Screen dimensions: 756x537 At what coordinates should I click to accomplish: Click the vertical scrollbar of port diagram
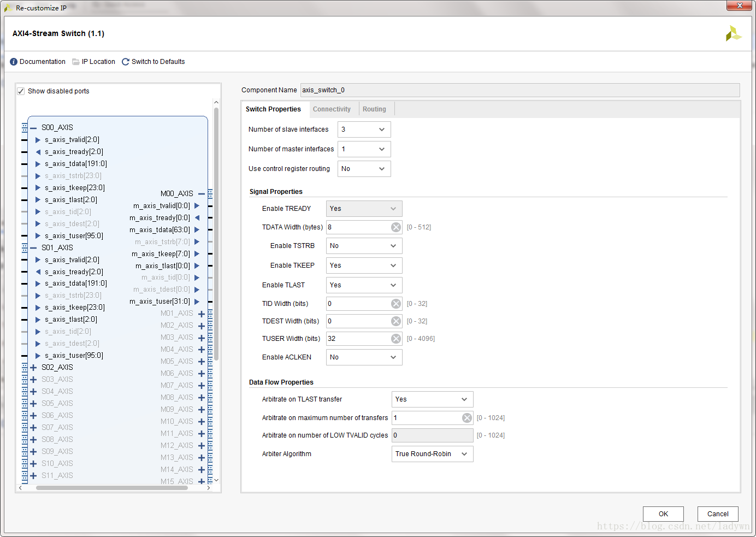216,235
